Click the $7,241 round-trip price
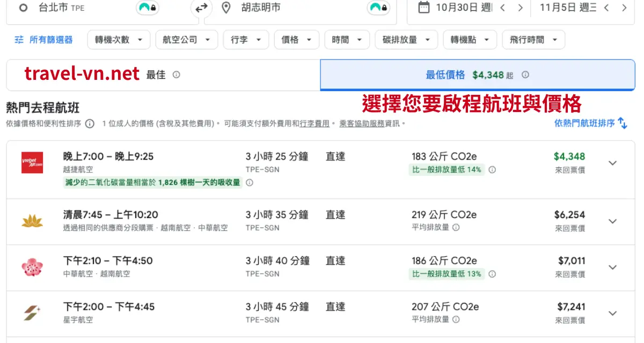This screenshot has width=644, height=343. pos(572,307)
